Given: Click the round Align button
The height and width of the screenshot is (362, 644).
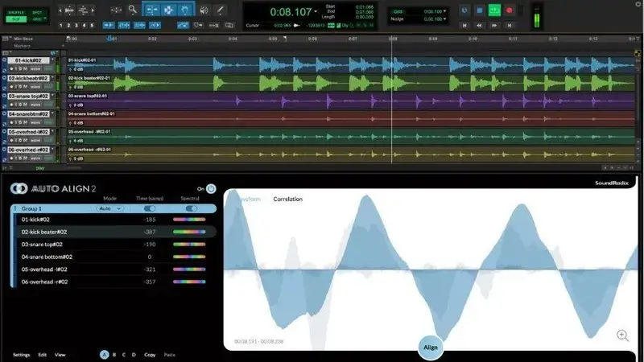Looking at the screenshot, I should click(431, 348).
